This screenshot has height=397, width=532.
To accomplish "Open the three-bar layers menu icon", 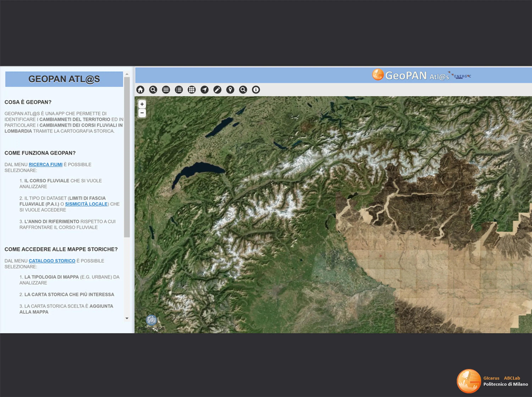I will click(x=166, y=90).
